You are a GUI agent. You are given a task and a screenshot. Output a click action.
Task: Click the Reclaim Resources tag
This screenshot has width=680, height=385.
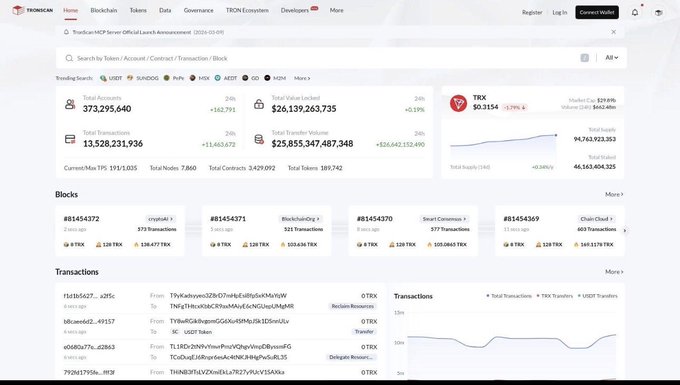pyautogui.click(x=353, y=306)
